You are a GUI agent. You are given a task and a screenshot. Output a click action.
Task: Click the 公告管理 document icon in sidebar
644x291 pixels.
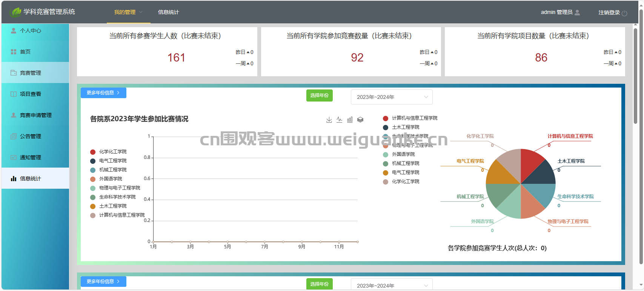click(14, 136)
